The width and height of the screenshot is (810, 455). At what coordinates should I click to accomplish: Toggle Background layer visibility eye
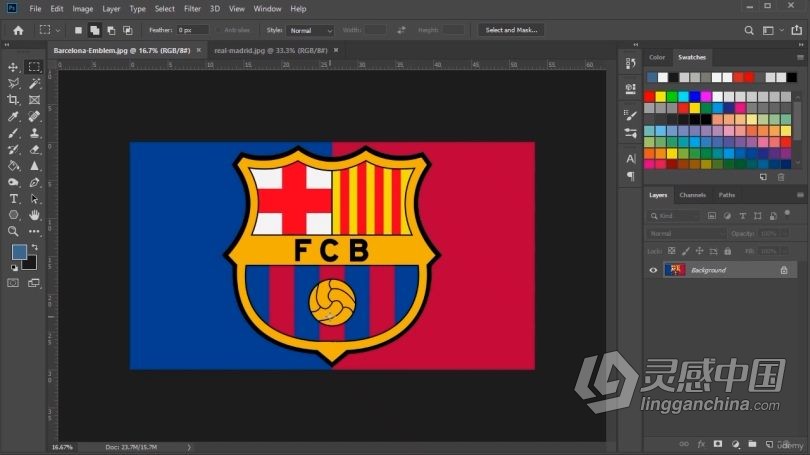pos(653,270)
